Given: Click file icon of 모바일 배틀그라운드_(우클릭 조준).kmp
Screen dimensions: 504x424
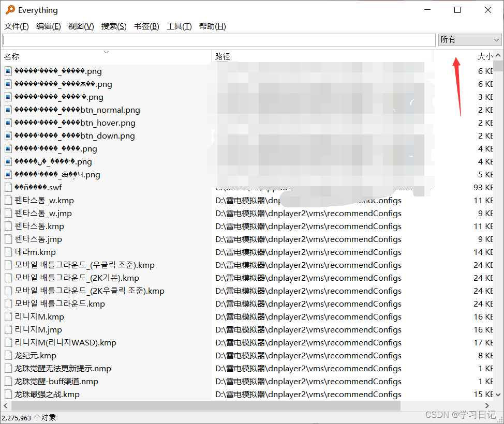Looking at the screenshot, I should tap(8, 265).
